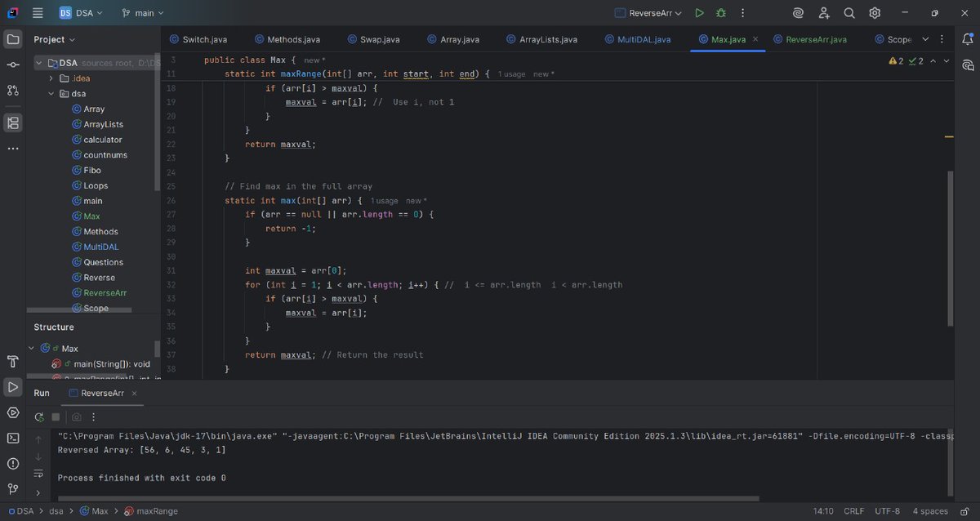This screenshot has height=521, width=980.
Task: Open the Git tool window
Action: (x=13, y=488)
